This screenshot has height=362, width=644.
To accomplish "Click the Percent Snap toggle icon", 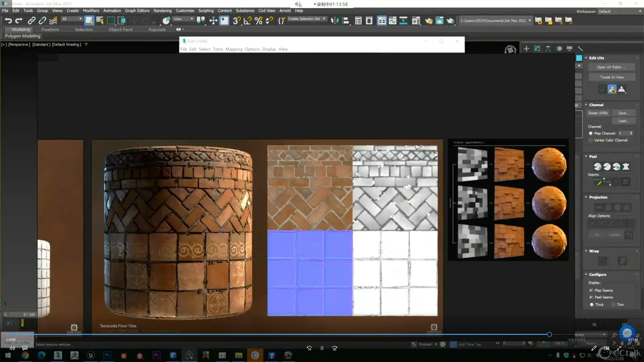I will coord(258,21).
